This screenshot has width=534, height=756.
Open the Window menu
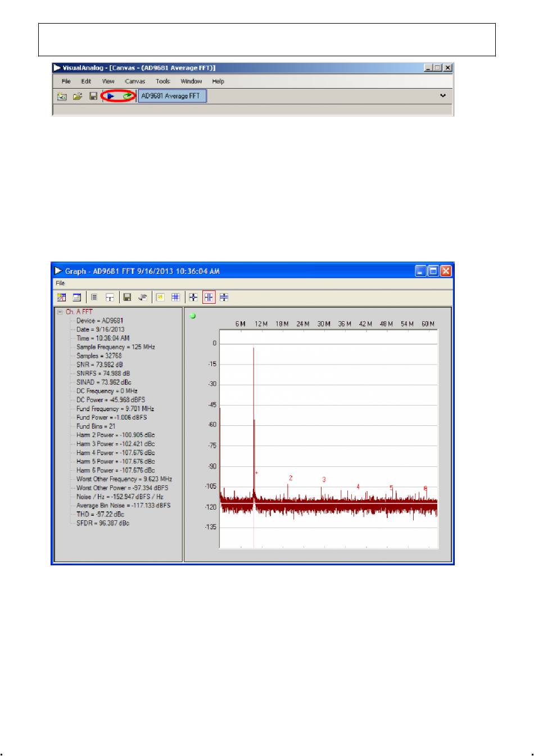(x=191, y=82)
